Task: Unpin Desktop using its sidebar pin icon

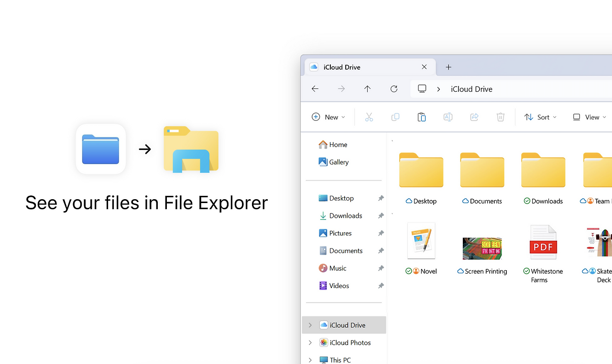Action: pyautogui.click(x=381, y=198)
